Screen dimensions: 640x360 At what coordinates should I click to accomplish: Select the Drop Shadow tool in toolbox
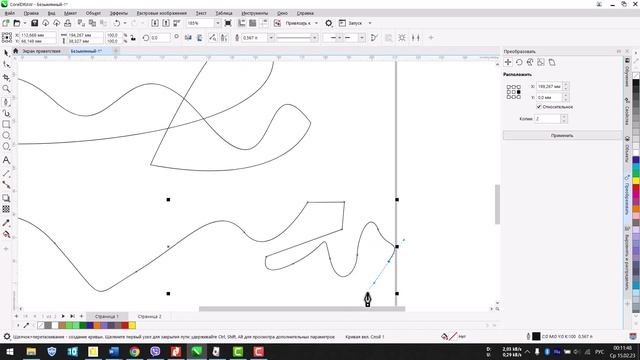[x=6, y=198]
